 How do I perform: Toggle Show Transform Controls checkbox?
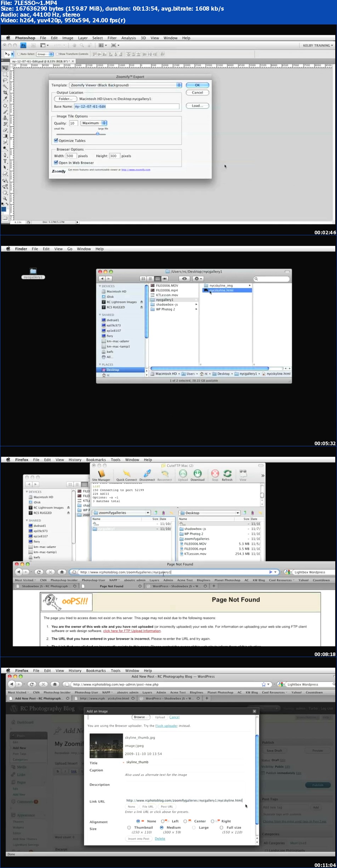click(57, 54)
